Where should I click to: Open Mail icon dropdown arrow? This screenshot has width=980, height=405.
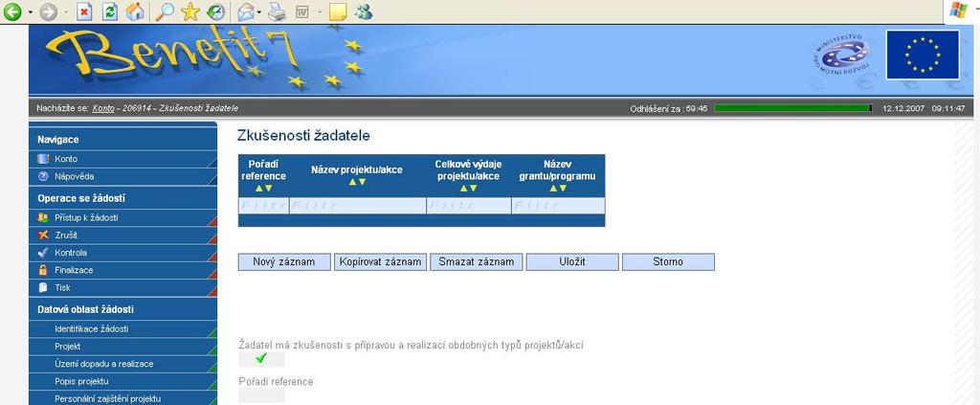coord(259,11)
